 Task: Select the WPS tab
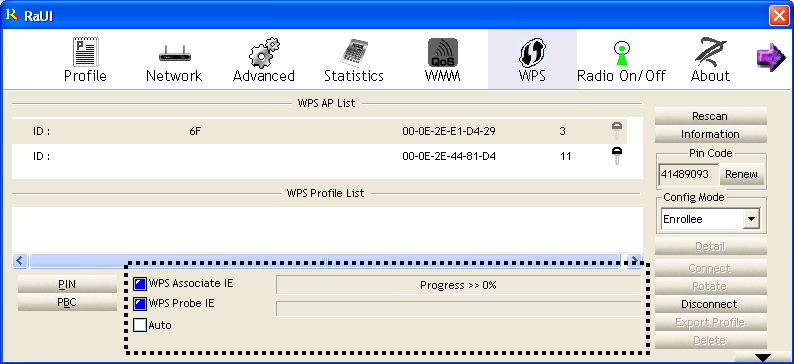[532, 59]
